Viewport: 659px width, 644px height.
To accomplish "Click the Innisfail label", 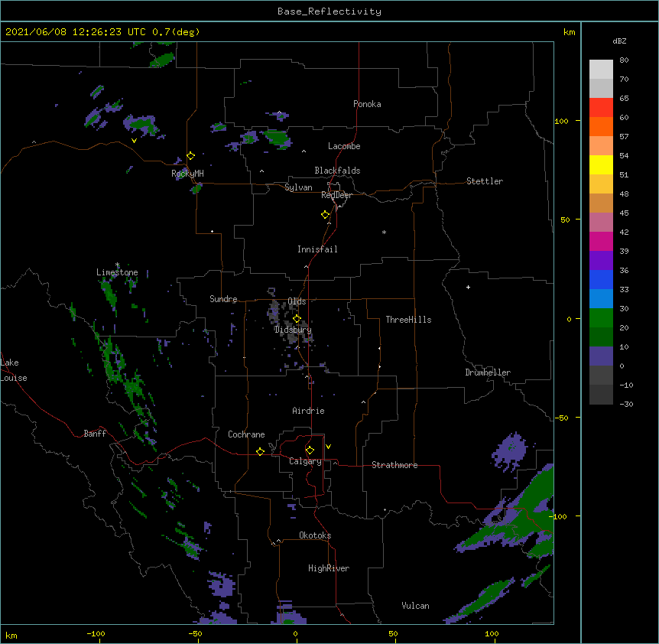I will [x=317, y=249].
